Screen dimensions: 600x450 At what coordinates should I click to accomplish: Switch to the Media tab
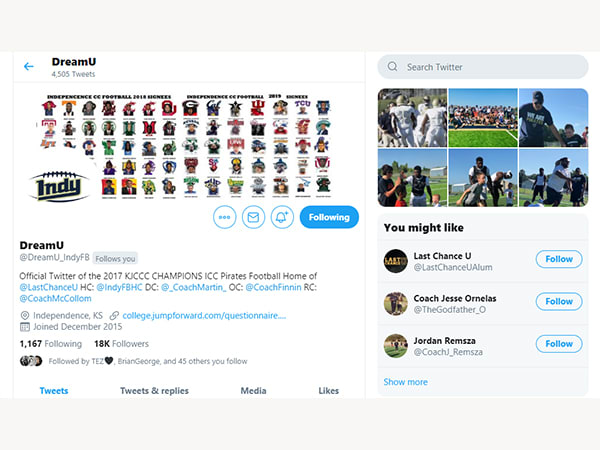pos(253,391)
